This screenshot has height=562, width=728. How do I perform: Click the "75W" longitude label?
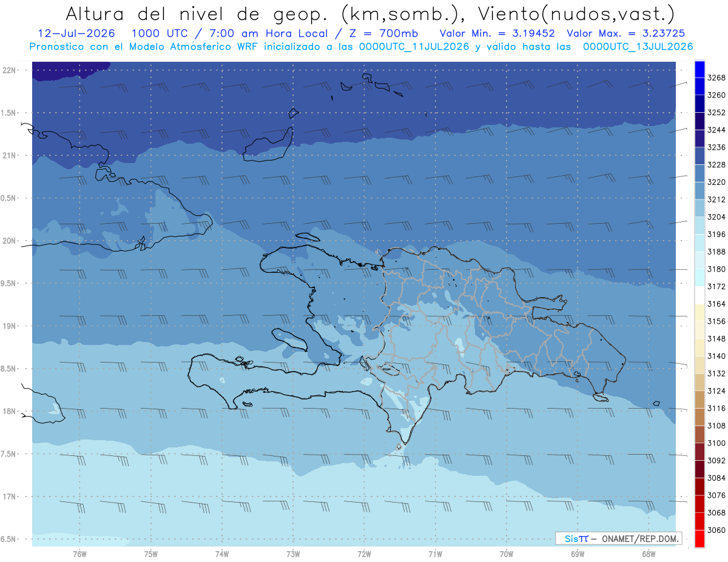[x=151, y=554]
